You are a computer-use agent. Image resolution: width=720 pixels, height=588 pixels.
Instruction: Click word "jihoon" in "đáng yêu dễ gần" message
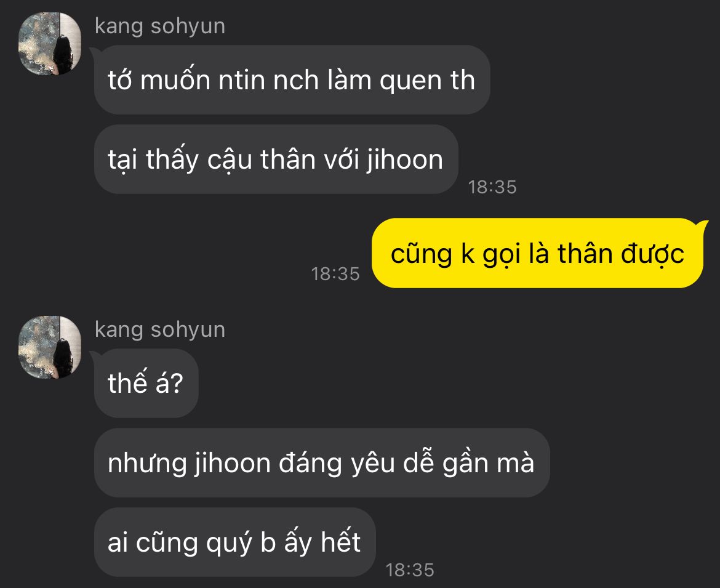(232, 463)
